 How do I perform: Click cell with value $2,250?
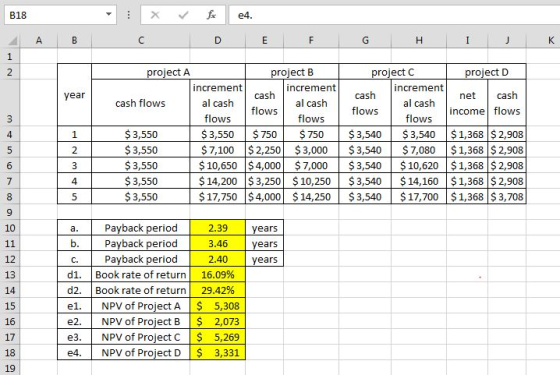(264, 150)
